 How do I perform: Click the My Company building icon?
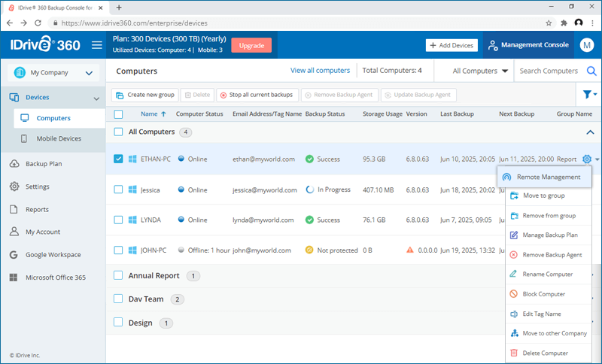tap(20, 72)
